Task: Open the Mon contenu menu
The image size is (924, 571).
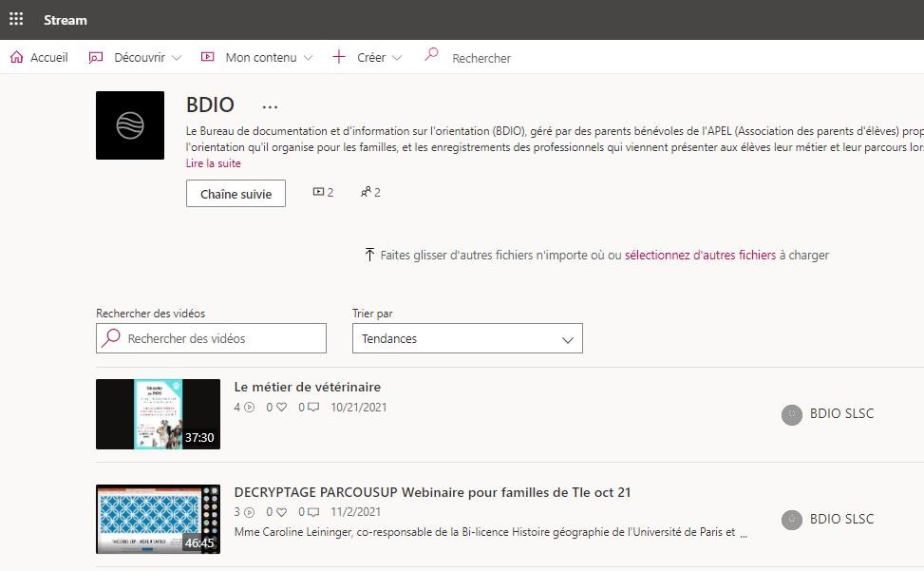Action: (257, 57)
